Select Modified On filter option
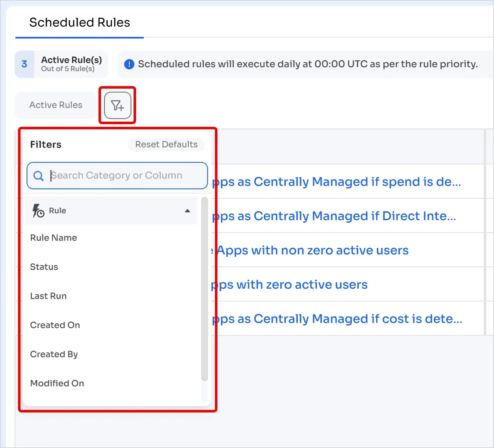The width and height of the screenshot is (494, 448). coord(57,383)
